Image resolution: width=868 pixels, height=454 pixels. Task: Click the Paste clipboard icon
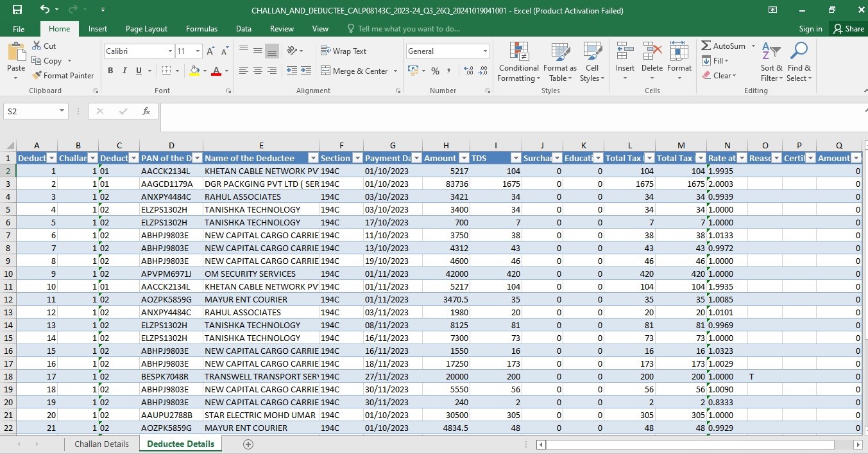(x=16, y=53)
